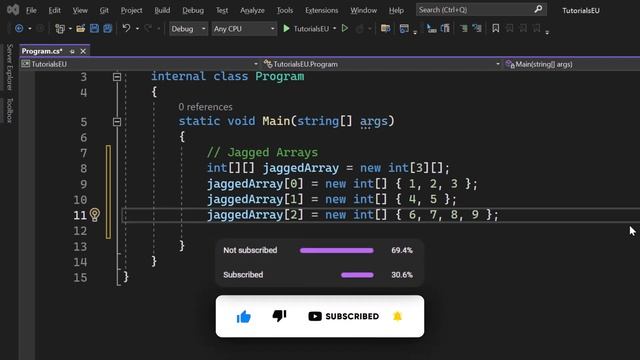Open the Test menu

tap(222, 10)
